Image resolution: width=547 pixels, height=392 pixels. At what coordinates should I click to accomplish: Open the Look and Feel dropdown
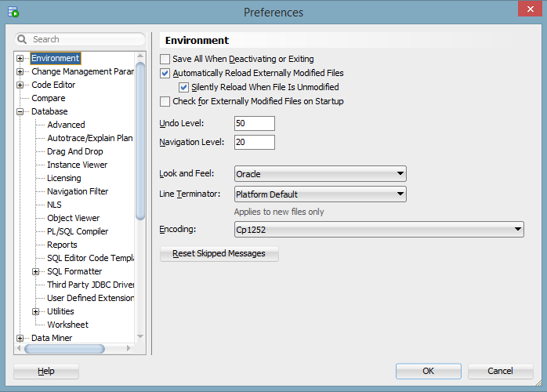point(400,174)
